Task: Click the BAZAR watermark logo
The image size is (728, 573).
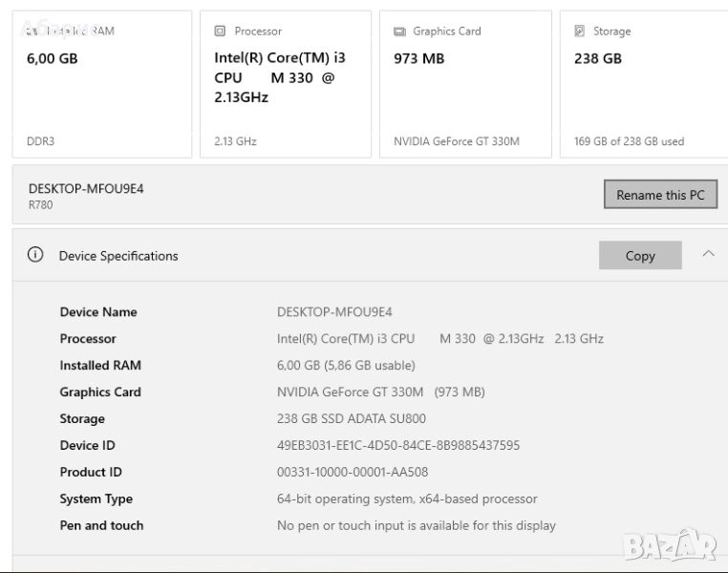Action: click(x=669, y=545)
